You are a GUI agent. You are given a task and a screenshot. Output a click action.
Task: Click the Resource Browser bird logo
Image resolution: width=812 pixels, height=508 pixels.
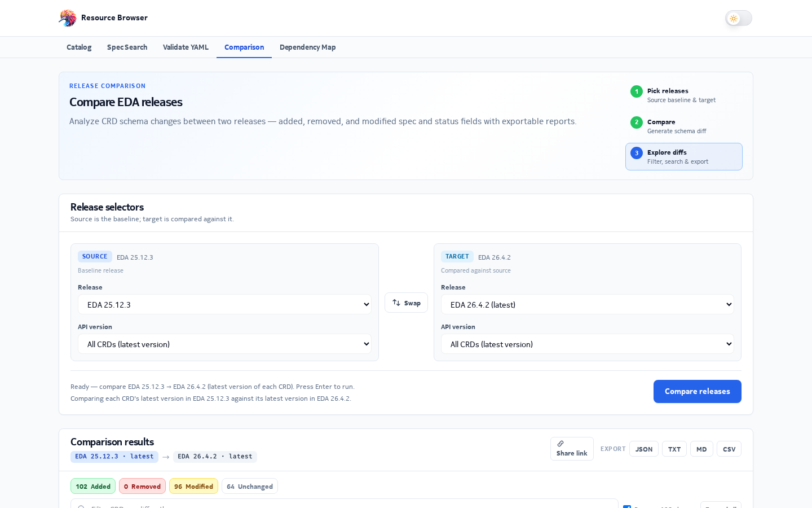click(x=68, y=18)
